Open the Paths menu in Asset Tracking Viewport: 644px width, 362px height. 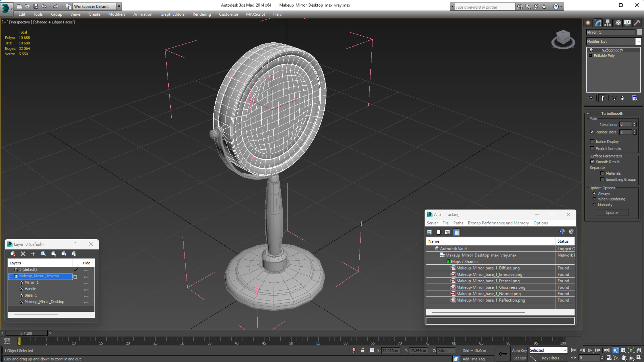pos(458,223)
